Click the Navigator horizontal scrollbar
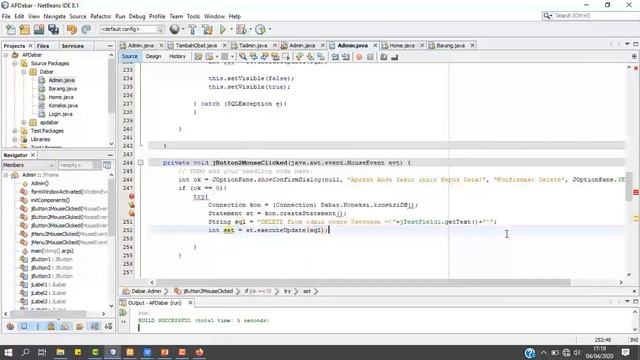This screenshot has width=640, height=360. point(47,314)
